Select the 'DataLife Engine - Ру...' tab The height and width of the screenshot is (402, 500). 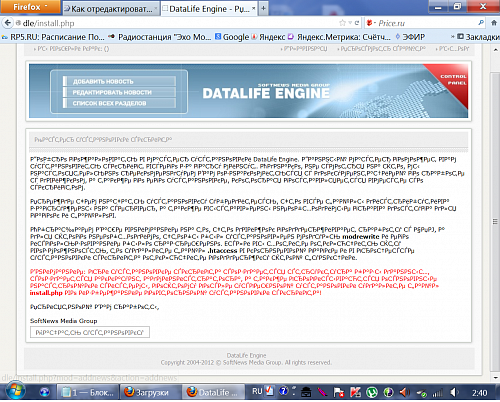coord(209,9)
